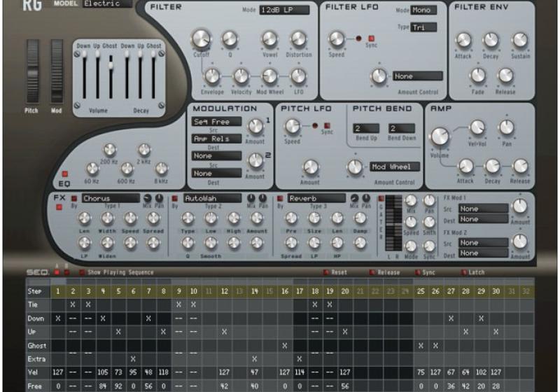This screenshot has width=560, height=392.
Task: Click the Amp Pan knob
Action: click(506, 127)
